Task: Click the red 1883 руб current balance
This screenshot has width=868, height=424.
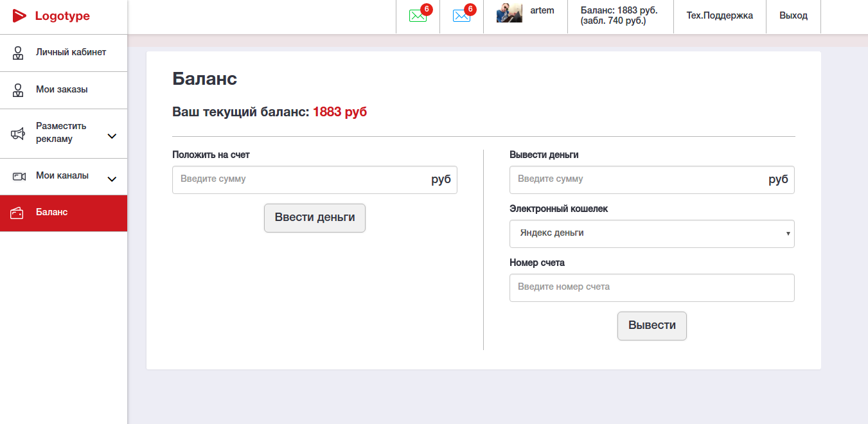Action: [340, 112]
